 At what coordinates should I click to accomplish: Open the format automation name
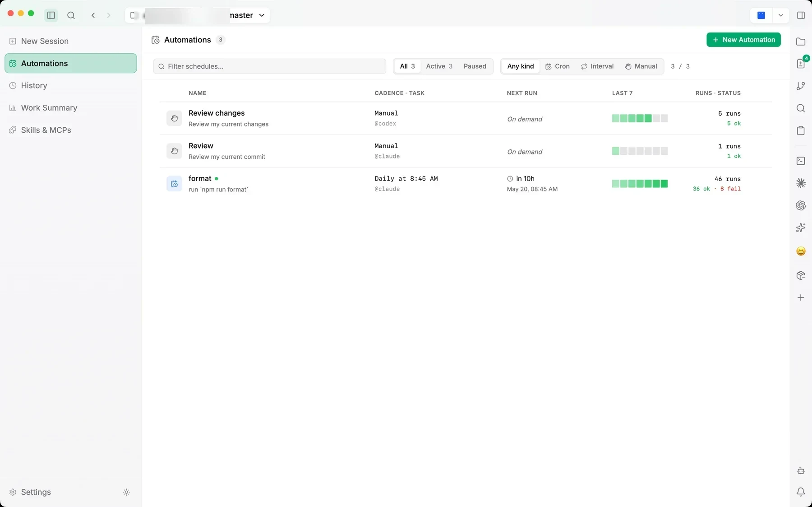[x=200, y=178]
